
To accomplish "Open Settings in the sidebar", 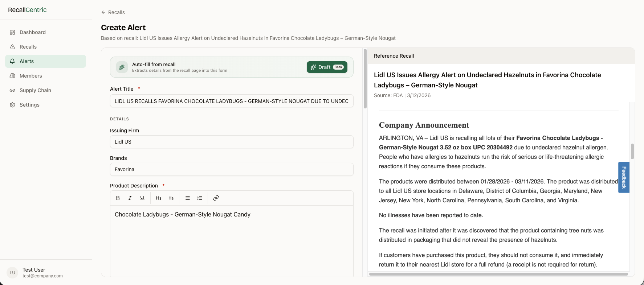I will pyautogui.click(x=45, y=105).
